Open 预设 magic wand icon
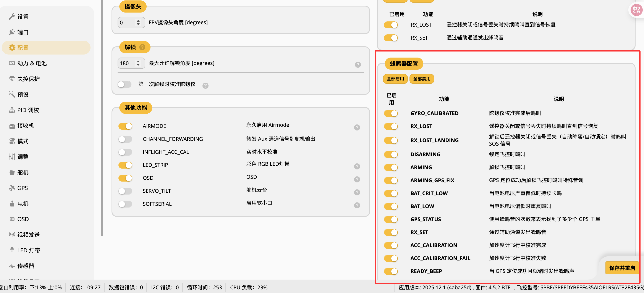644x293 pixels. point(12,94)
